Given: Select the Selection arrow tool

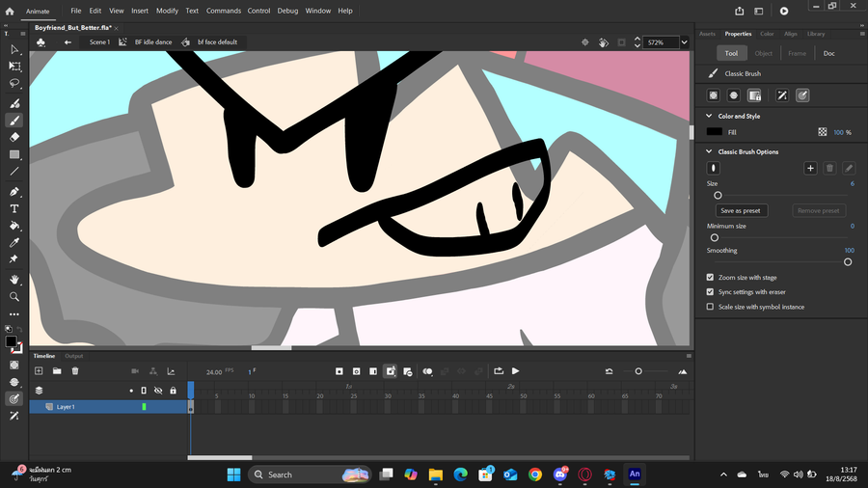Looking at the screenshot, I should click(14, 49).
